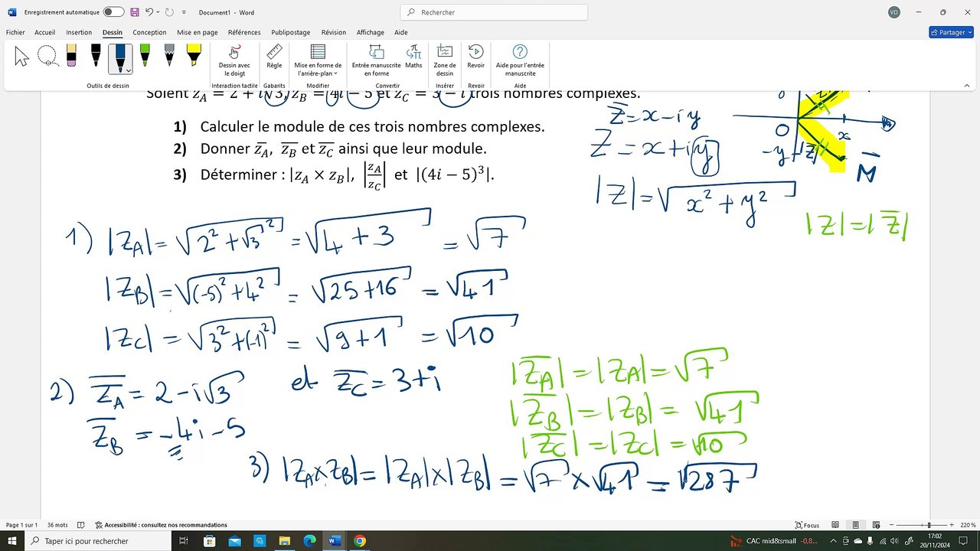980x551 pixels.
Task: Click the taskbar search box
Action: coord(98,540)
